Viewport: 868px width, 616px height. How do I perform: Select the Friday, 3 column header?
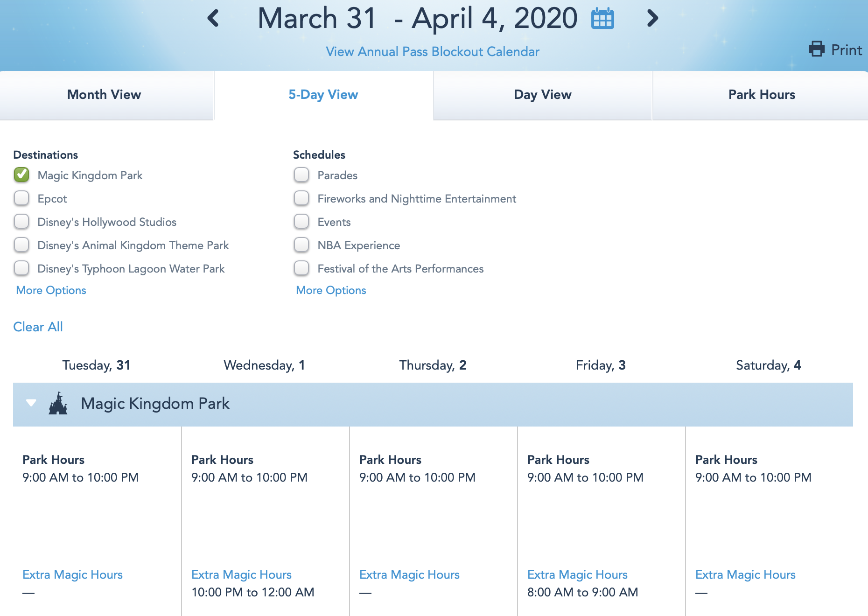(601, 365)
